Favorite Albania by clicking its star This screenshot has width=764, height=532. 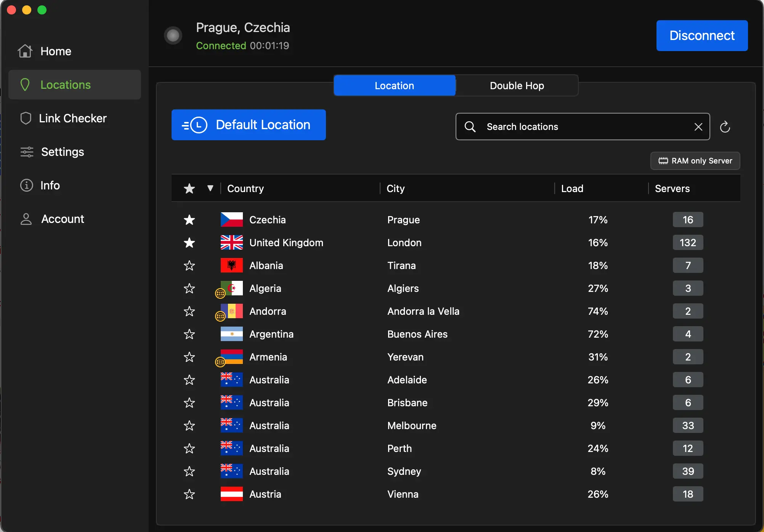(189, 266)
